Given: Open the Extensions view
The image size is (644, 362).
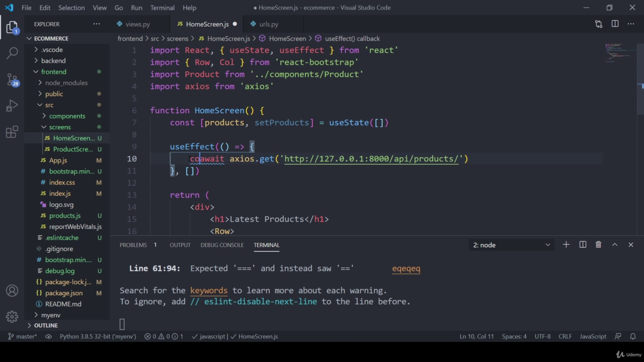Looking at the screenshot, I should pos(12,132).
